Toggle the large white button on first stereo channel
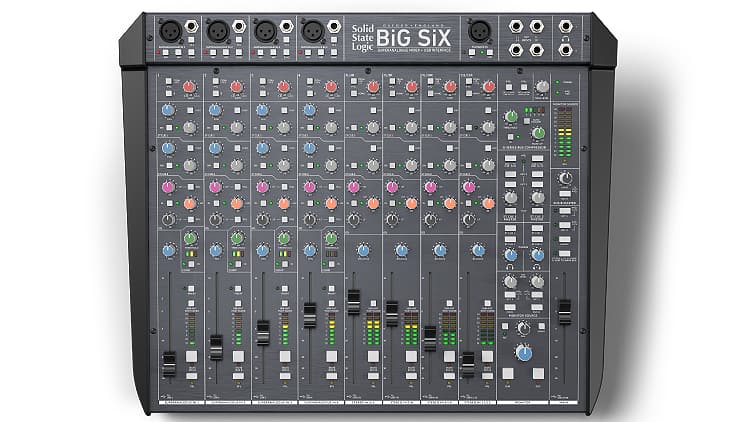The image size is (750, 422). (x=373, y=356)
